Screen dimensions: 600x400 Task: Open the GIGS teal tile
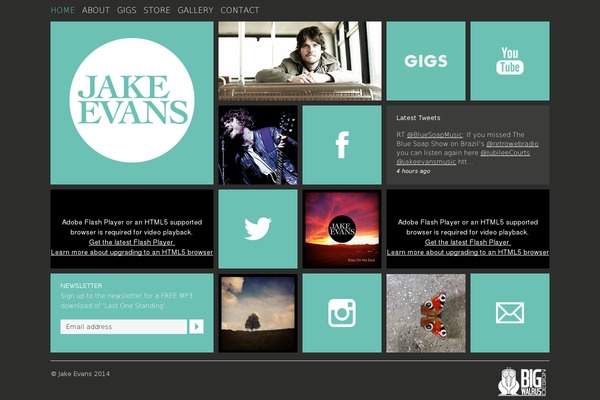(426, 61)
